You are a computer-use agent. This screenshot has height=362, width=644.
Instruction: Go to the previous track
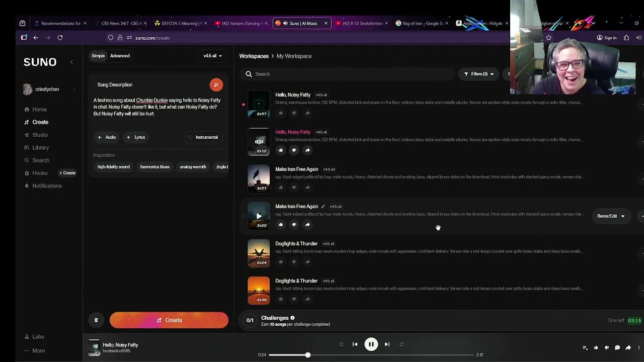pyautogui.click(x=355, y=344)
